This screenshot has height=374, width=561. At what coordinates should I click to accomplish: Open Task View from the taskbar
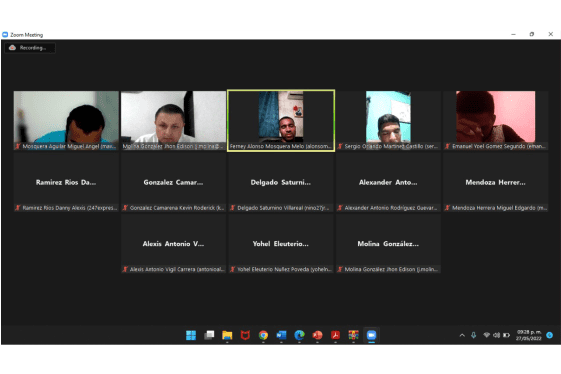click(209, 335)
